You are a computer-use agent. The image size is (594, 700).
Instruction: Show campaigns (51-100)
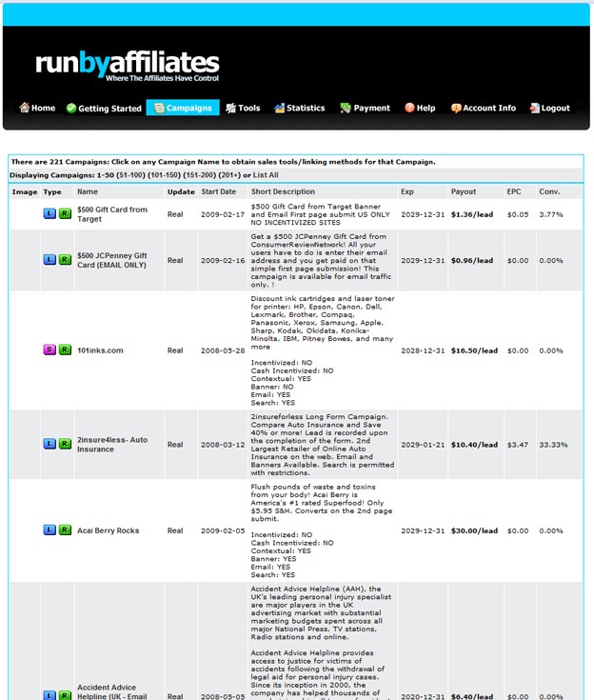click(130, 175)
